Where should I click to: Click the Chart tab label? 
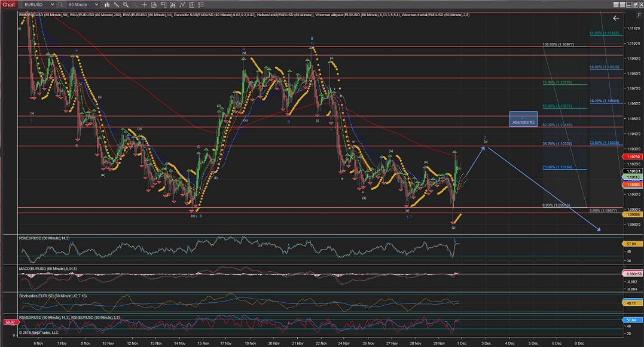9,4
